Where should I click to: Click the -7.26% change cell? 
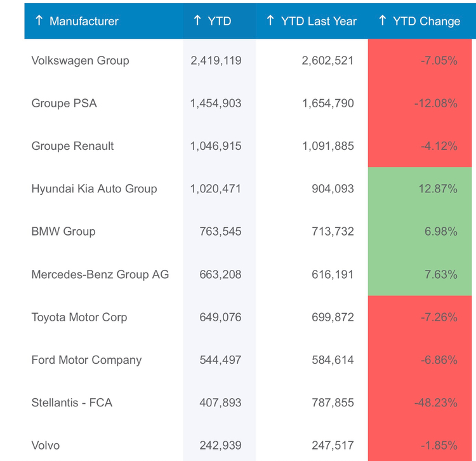pos(420,317)
